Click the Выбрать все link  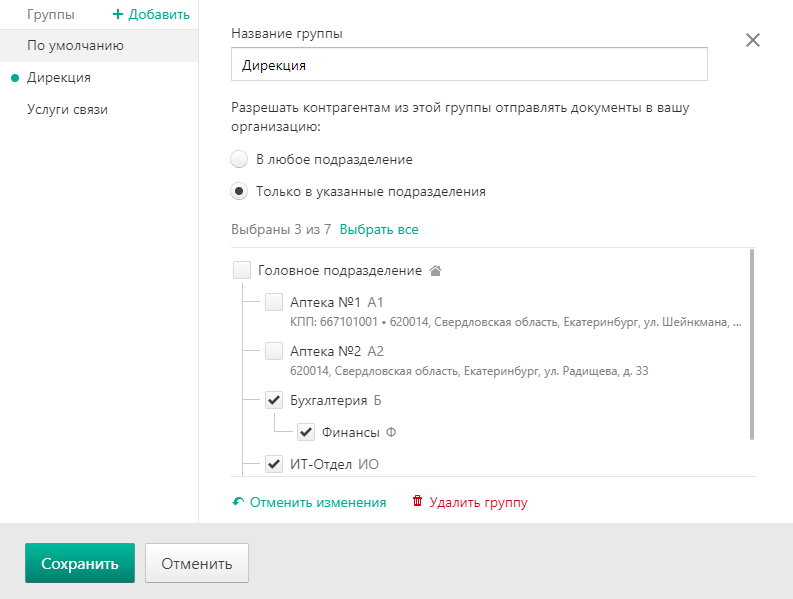[x=379, y=230]
